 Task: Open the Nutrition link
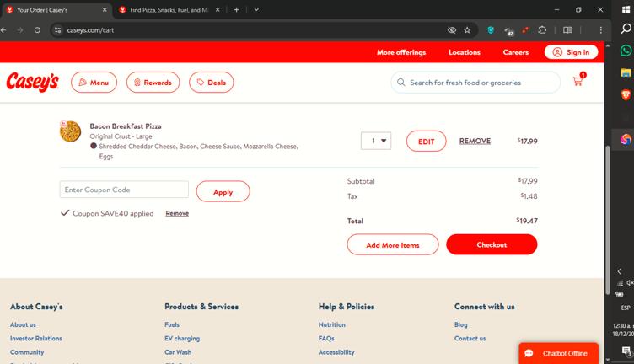[x=332, y=324]
